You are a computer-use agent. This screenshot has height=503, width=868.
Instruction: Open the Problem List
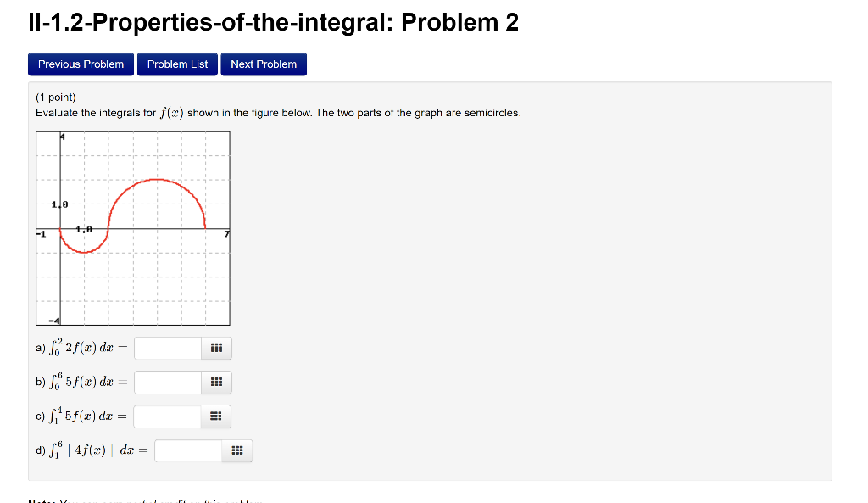pos(177,64)
